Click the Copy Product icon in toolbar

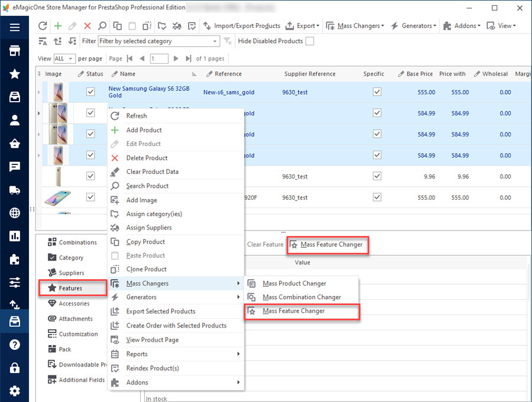pos(118,26)
